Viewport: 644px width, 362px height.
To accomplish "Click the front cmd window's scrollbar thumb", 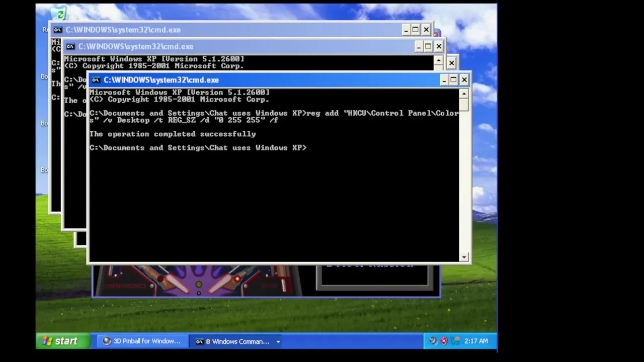I will pyautogui.click(x=464, y=105).
